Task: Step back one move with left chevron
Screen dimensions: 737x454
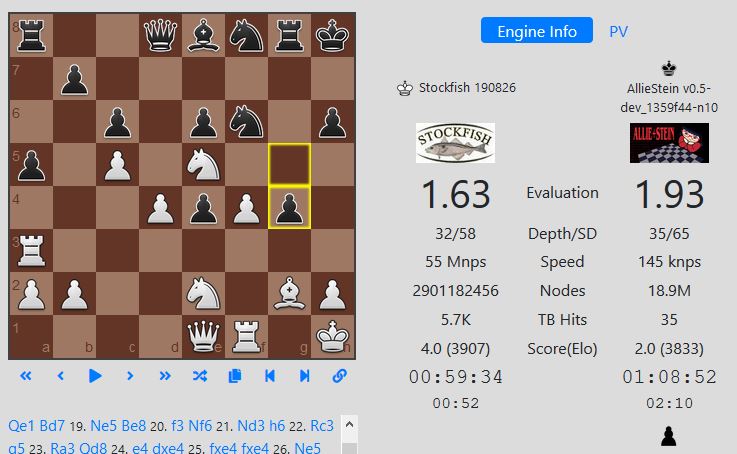Action: [60, 376]
